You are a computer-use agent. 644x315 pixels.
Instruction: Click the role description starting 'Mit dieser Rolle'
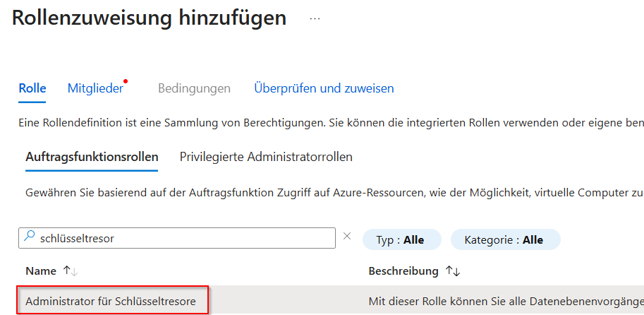click(x=505, y=302)
